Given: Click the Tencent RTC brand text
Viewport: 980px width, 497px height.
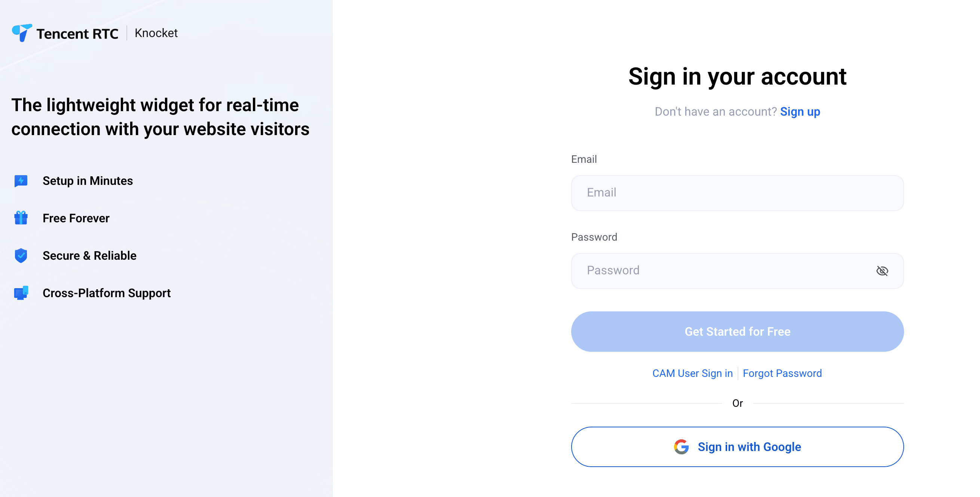Looking at the screenshot, I should [77, 33].
